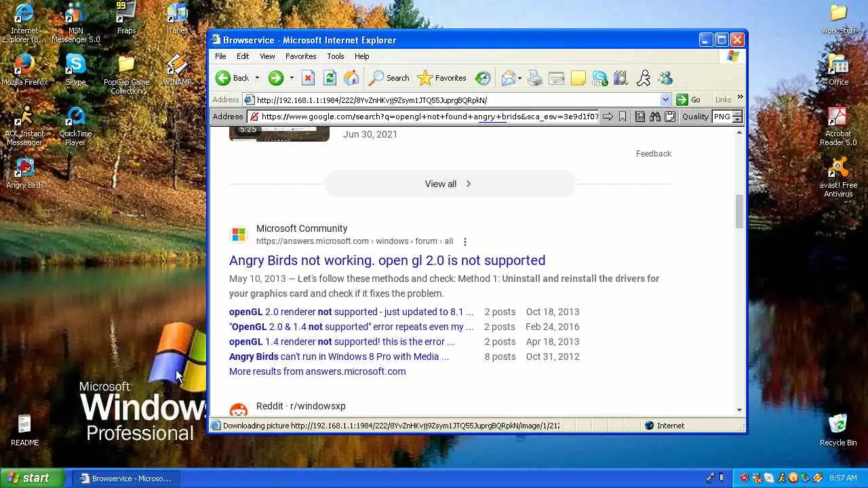
Task: Click the Edit page icon
Action: pyautogui.click(x=557, y=78)
